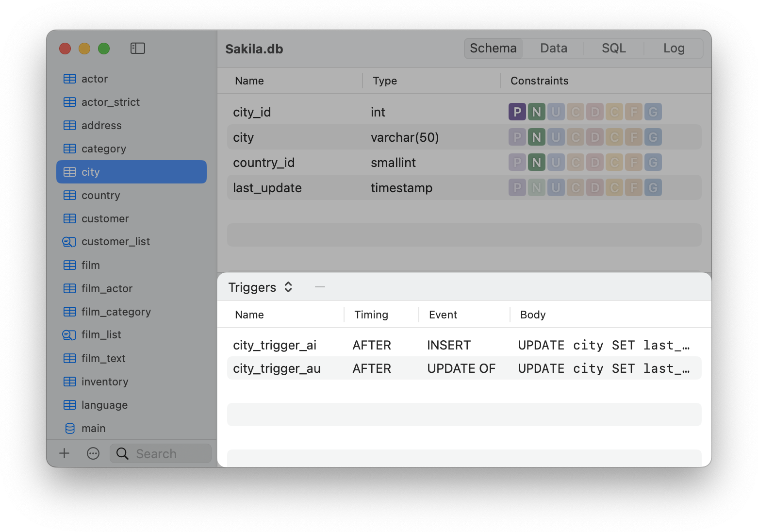Screen dimensions: 758x532
Task: Click the plus icon to add item
Action: tap(64, 453)
